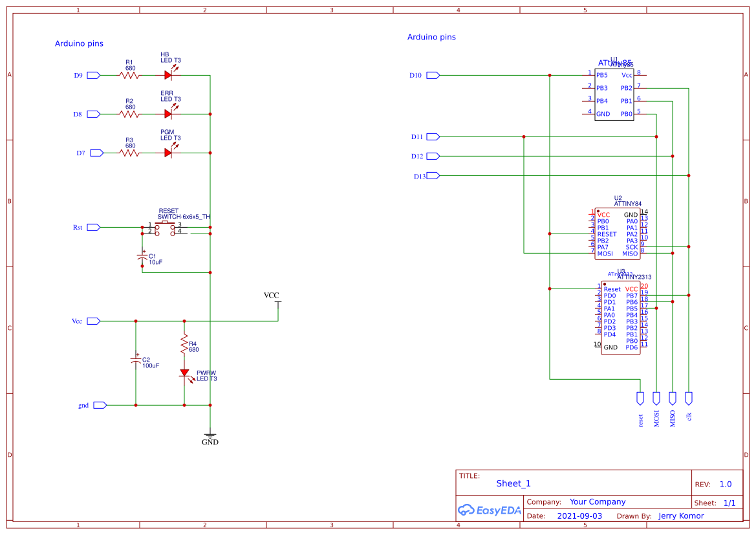Screen dimensions: 756x535
Task: Click the 'SWITCH-6x6x5_TH' label
Action: (x=184, y=217)
